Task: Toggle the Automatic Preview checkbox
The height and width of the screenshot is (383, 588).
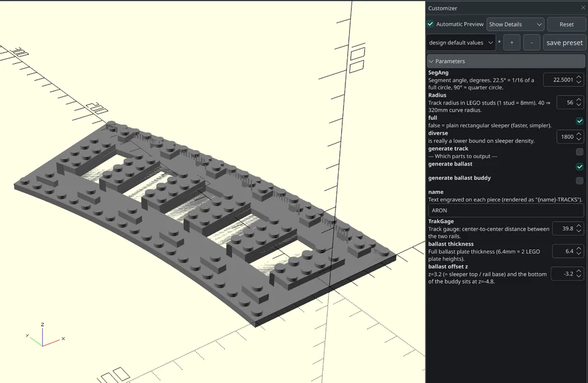Action: (431, 24)
